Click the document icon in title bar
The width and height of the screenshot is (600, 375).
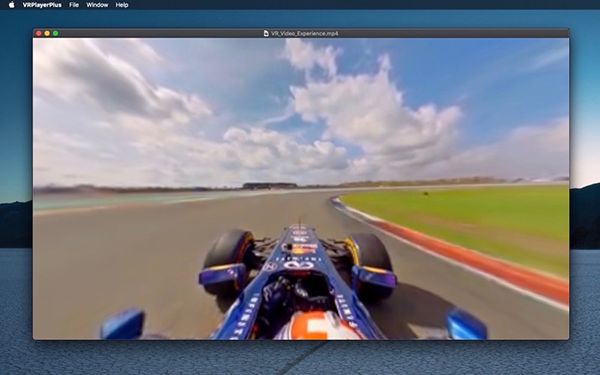(266, 33)
